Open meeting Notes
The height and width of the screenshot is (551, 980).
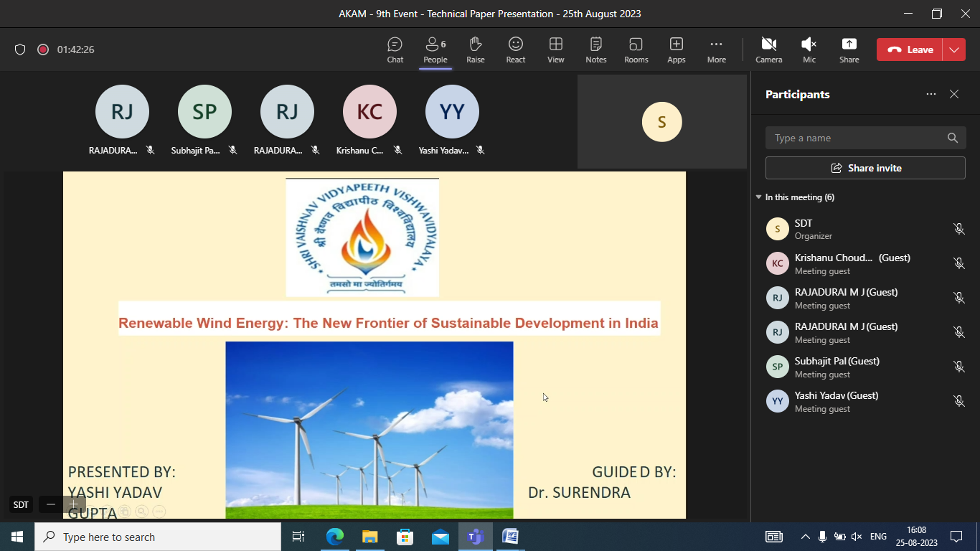[595, 50]
